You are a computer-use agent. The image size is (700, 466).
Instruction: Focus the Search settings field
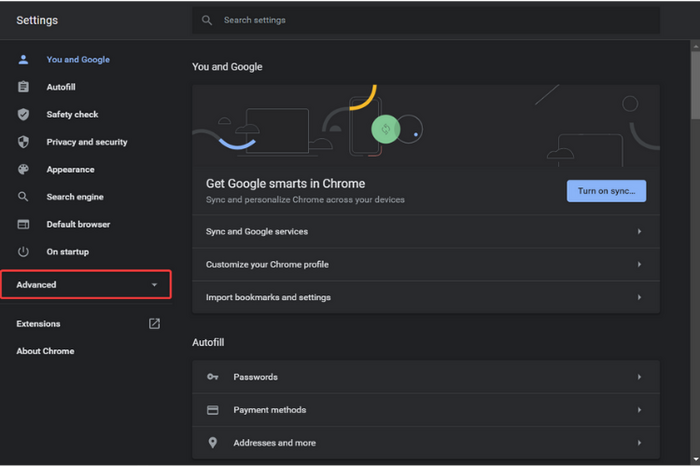point(426,20)
